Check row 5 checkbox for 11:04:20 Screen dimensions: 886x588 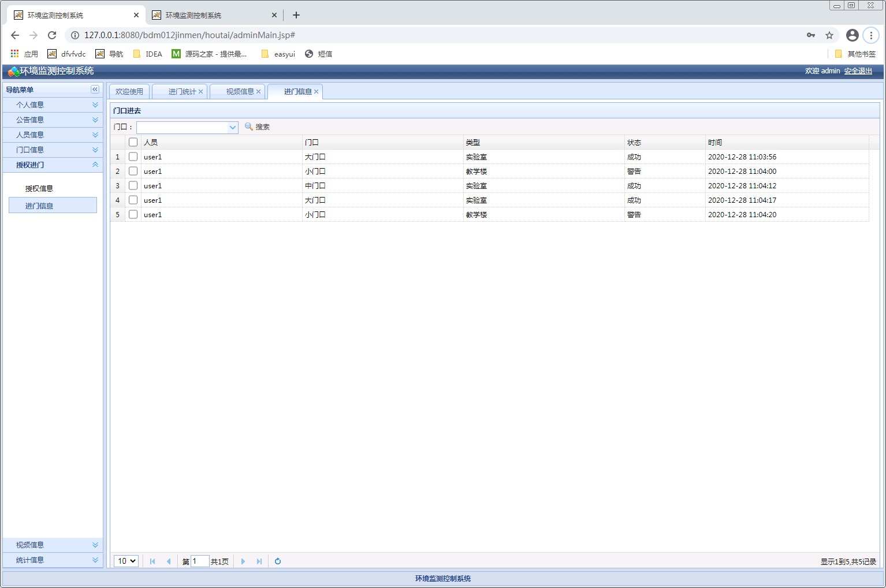pyautogui.click(x=133, y=214)
